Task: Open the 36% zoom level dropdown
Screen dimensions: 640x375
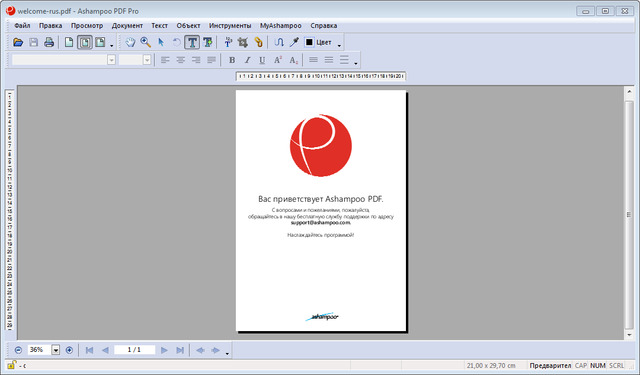Action: pyautogui.click(x=56, y=350)
